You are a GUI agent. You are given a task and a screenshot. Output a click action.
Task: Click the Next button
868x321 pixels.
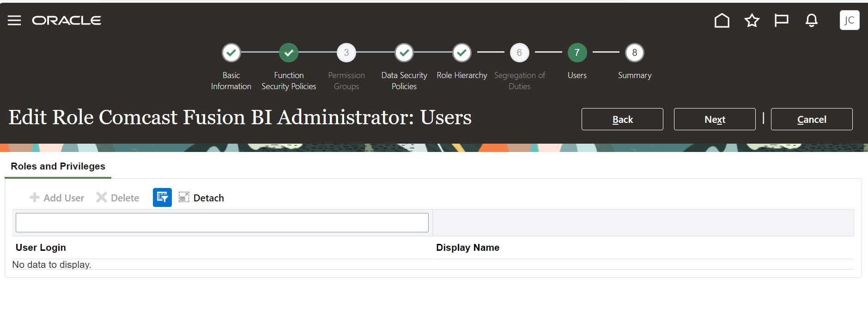715,119
